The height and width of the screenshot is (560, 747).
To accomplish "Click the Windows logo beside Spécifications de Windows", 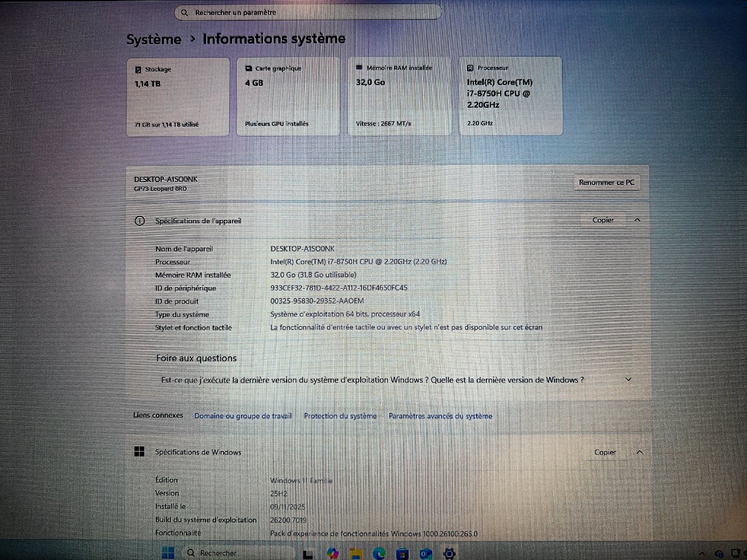I will click(139, 452).
